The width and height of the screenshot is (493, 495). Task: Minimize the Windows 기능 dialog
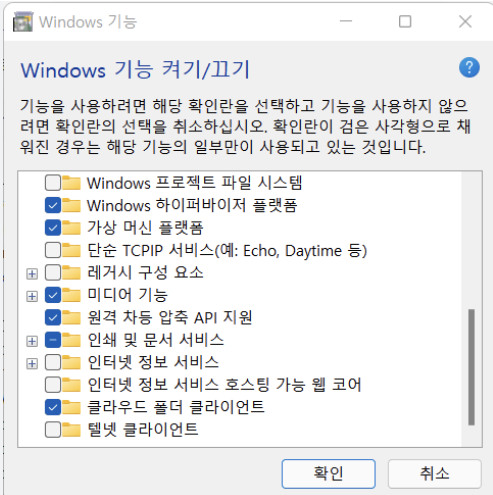(x=346, y=21)
